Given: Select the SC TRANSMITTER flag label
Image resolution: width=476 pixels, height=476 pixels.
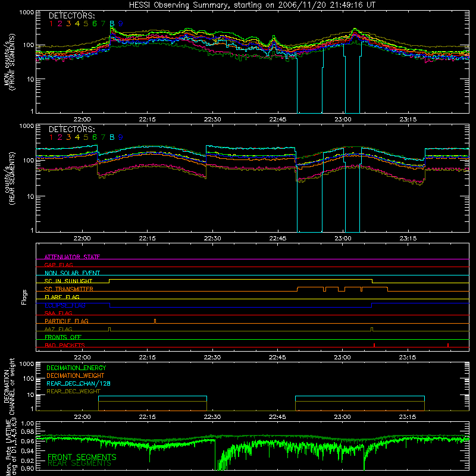Looking at the screenshot, I should coord(69,289).
